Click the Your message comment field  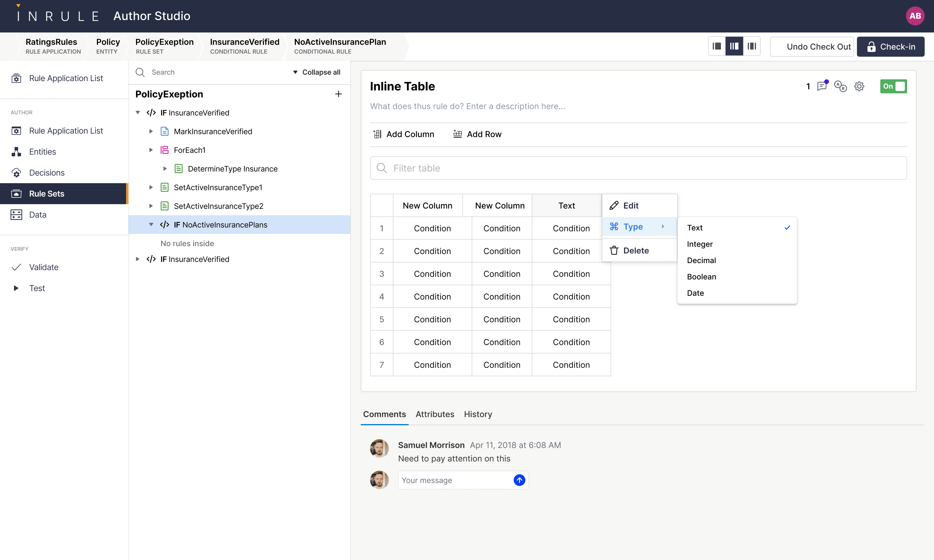point(463,480)
